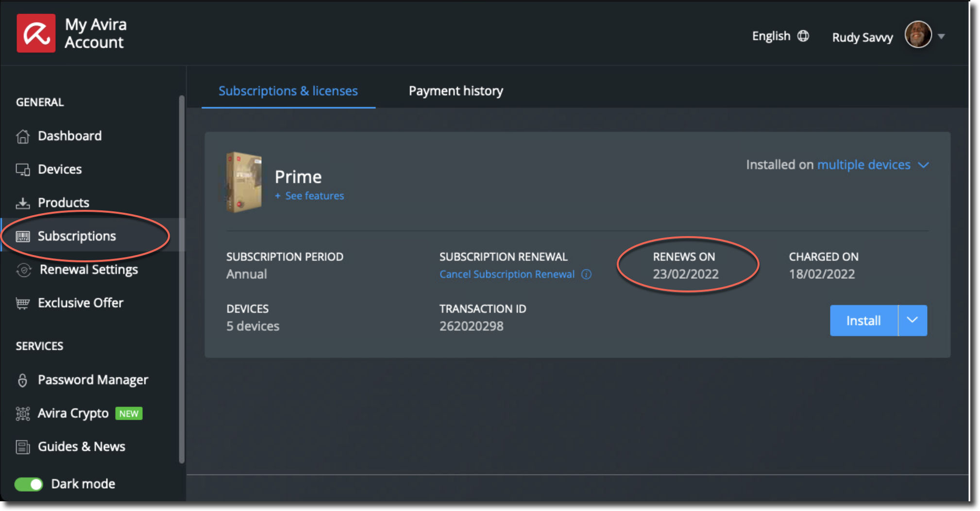Expand the multiple devices chevron
This screenshot has width=980, height=511.
click(924, 165)
